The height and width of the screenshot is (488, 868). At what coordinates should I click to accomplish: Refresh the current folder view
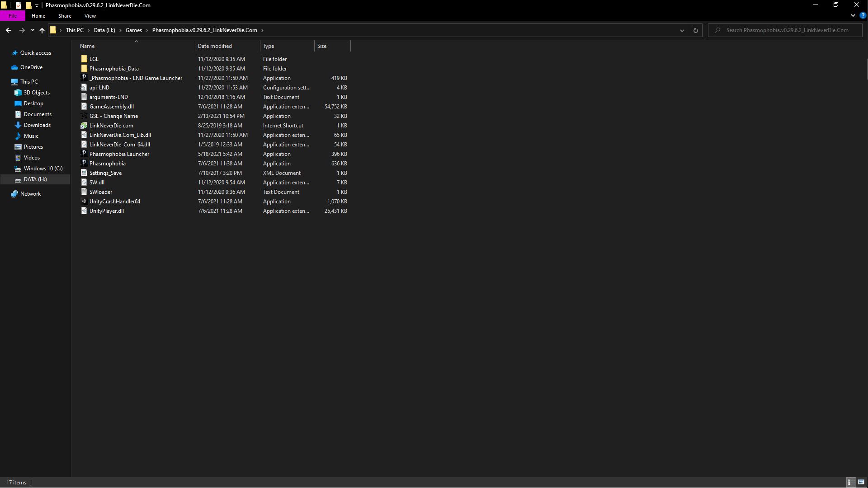(695, 30)
